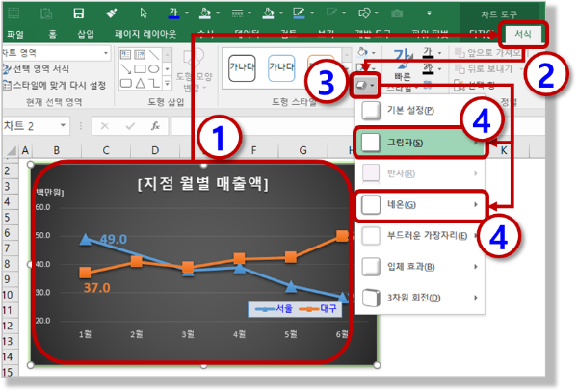Click the text fill 가 icon in WordArt group
This screenshot has width=578, height=392.
tap(428, 52)
